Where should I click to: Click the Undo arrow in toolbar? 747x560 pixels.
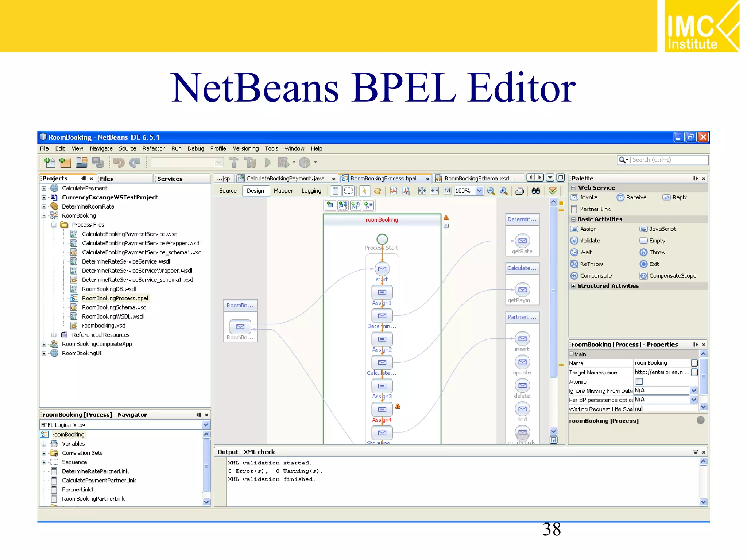[x=119, y=162]
